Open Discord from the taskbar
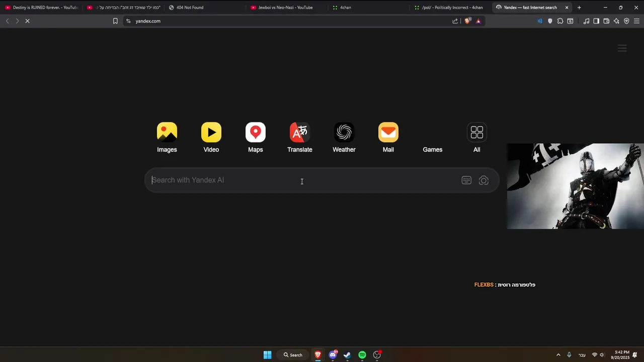Viewport: 644px width, 362px height. tap(333, 355)
